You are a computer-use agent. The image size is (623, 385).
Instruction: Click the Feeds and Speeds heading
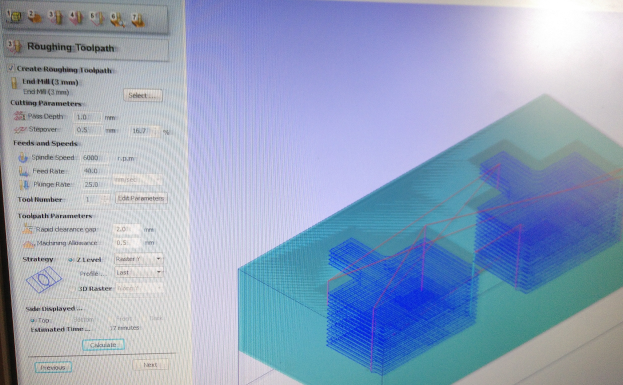click(45, 143)
